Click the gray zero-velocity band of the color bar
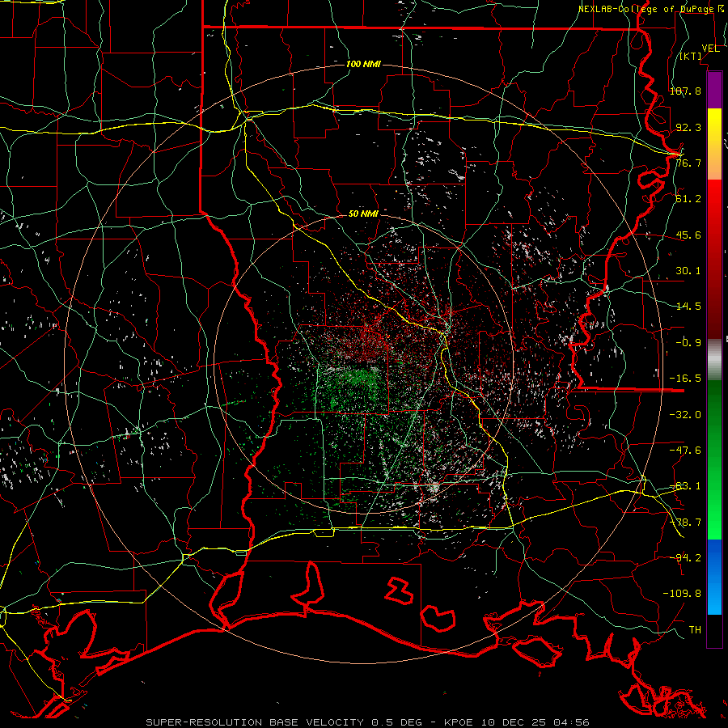This screenshot has width=728, height=728. pos(714,360)
